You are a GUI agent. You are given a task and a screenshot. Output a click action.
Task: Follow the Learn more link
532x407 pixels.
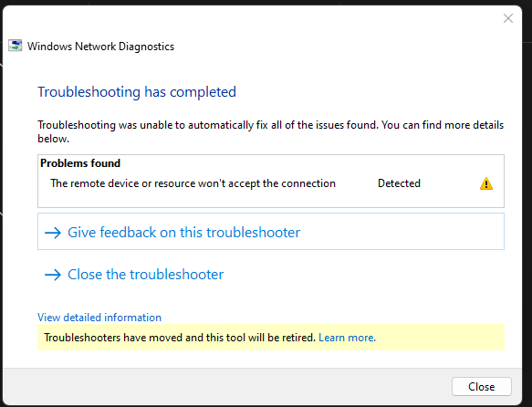point(347,338)
